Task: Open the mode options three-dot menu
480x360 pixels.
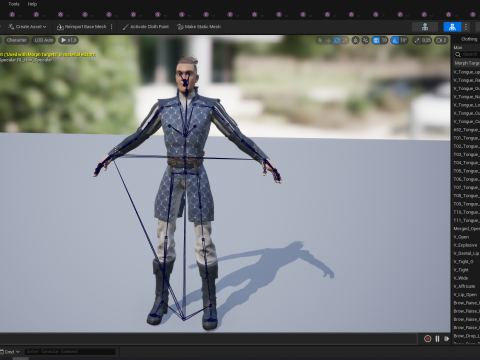Action: pyautogui.click(x=466, y=27)
